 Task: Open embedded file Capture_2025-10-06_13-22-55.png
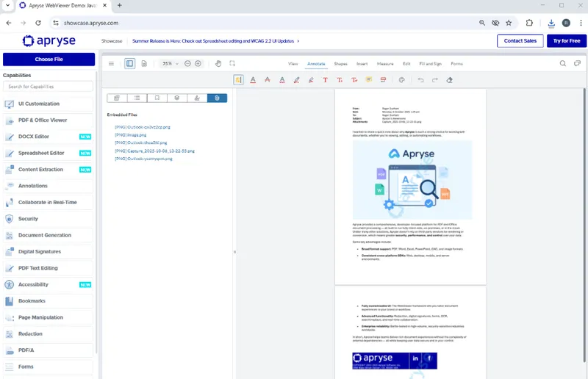154,151
